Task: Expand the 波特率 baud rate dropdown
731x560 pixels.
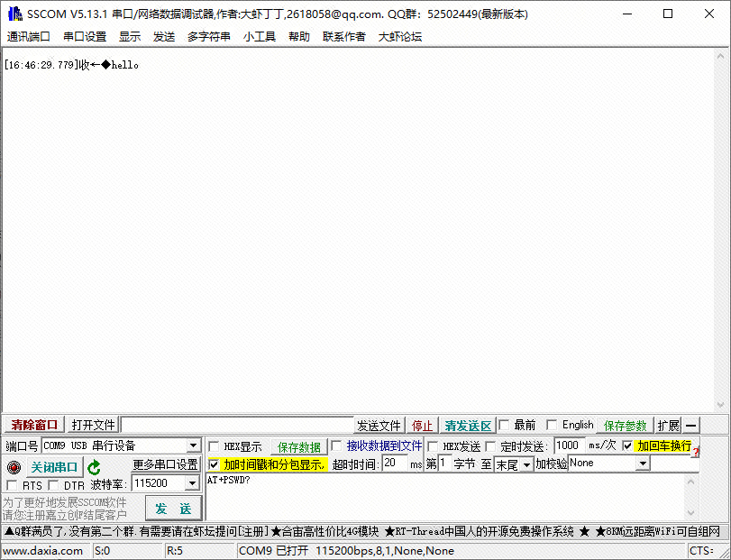Action: tap(191, 484)
